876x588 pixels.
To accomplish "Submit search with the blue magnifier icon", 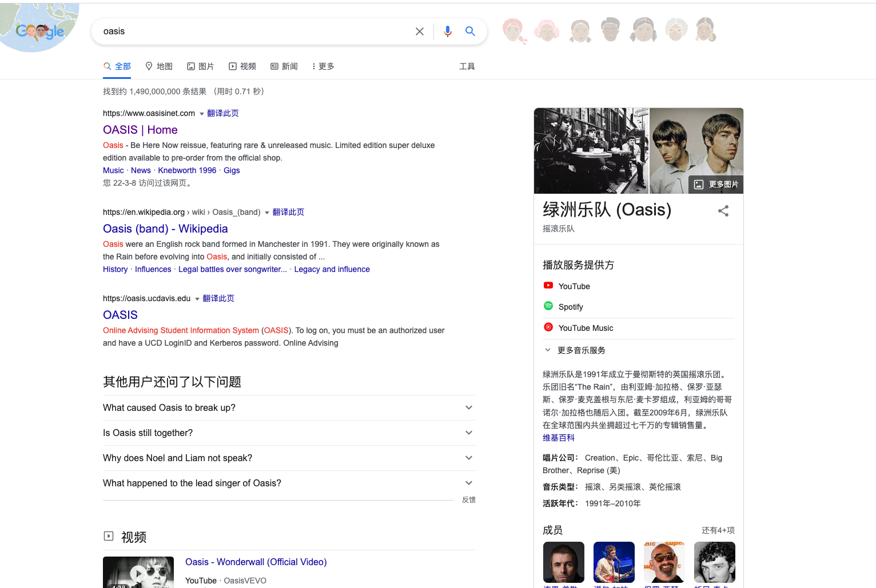I will (x=470, y=31).
